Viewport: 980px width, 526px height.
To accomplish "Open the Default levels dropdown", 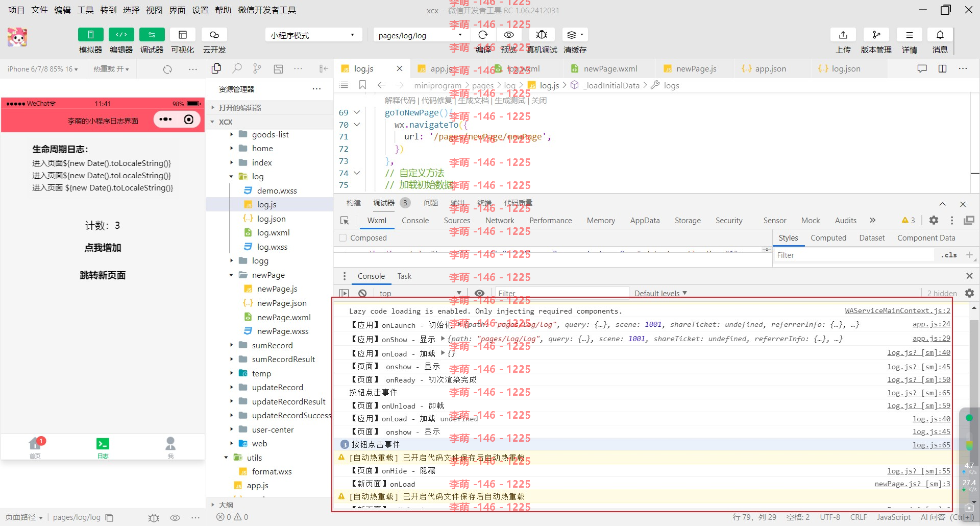I will pyautogui.click(x=660, y=293).
